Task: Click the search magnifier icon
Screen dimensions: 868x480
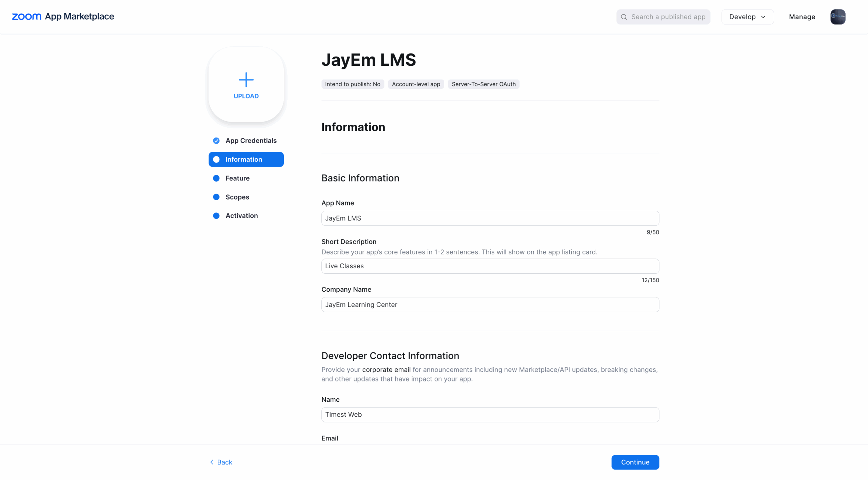Action: (x=624, y=17)
